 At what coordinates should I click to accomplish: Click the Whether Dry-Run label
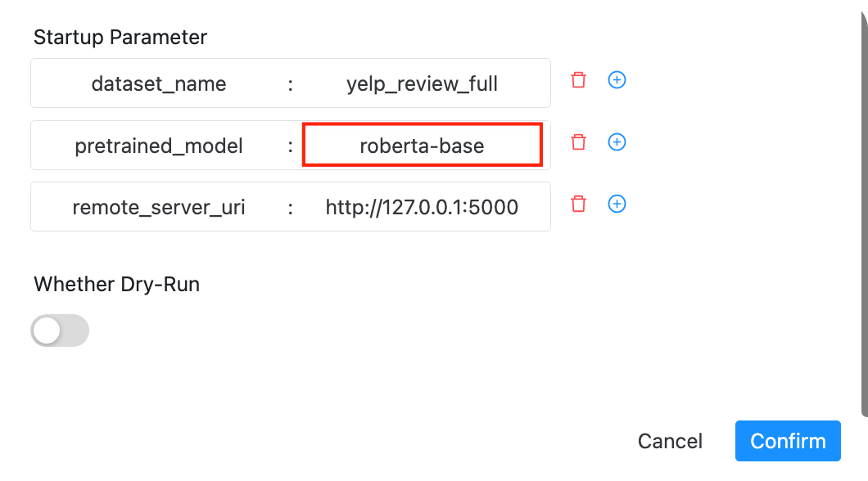pyautogui.click(x=116, y=284)
